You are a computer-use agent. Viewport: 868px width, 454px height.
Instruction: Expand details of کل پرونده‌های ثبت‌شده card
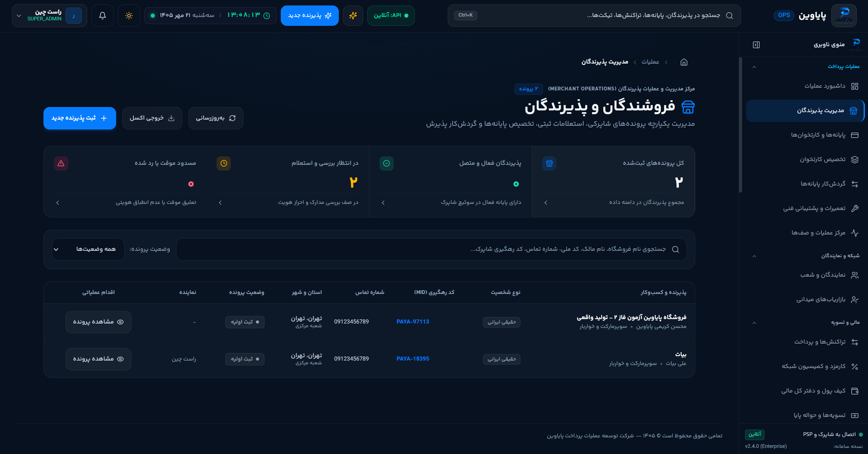tap(546, 203)
